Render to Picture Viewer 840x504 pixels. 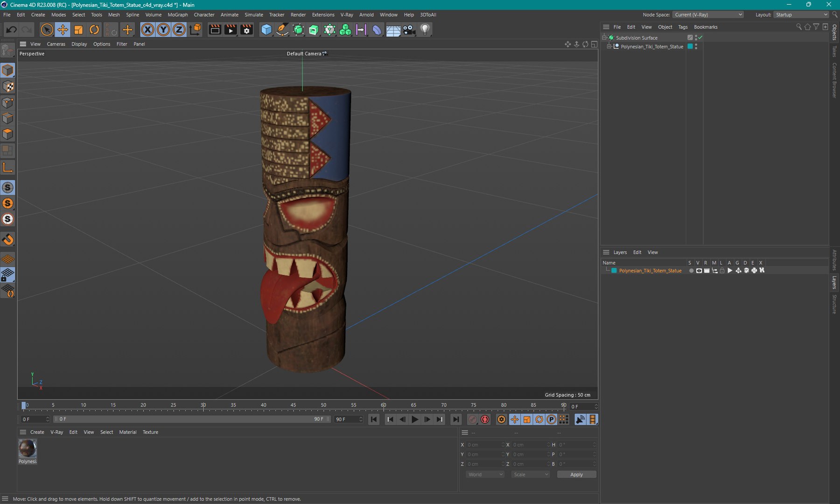[x=231, y=30]
